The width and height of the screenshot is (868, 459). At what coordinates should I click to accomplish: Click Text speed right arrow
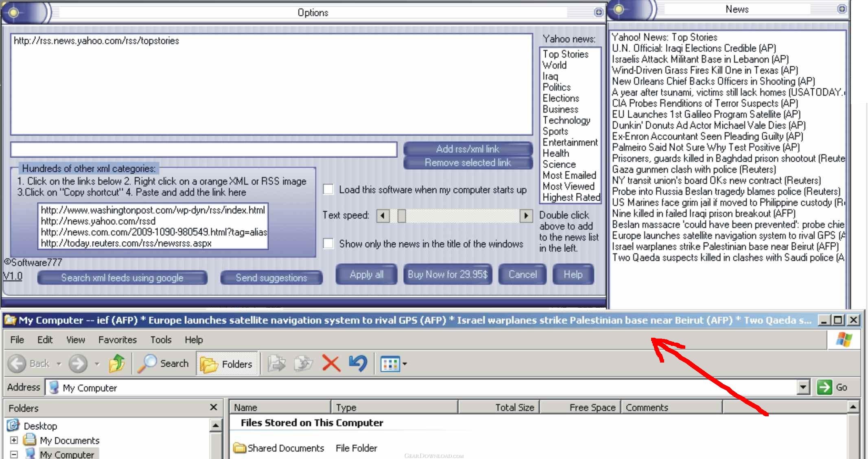point(526,215)
